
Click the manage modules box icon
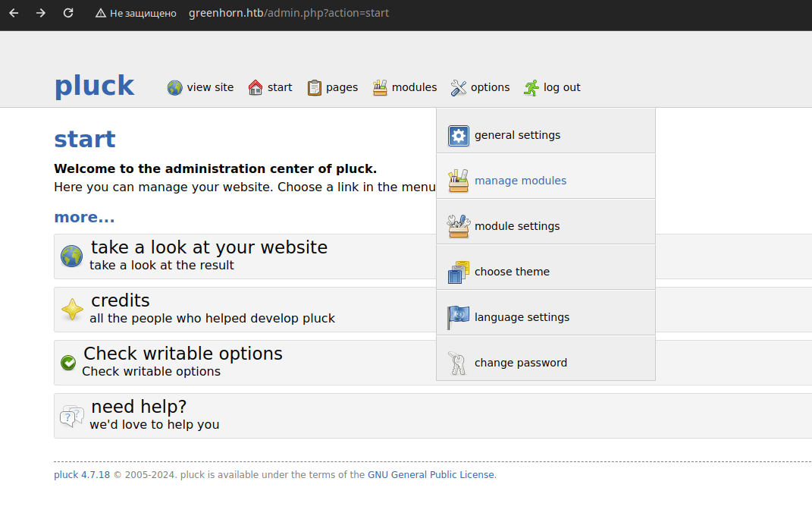click(458, 181)
